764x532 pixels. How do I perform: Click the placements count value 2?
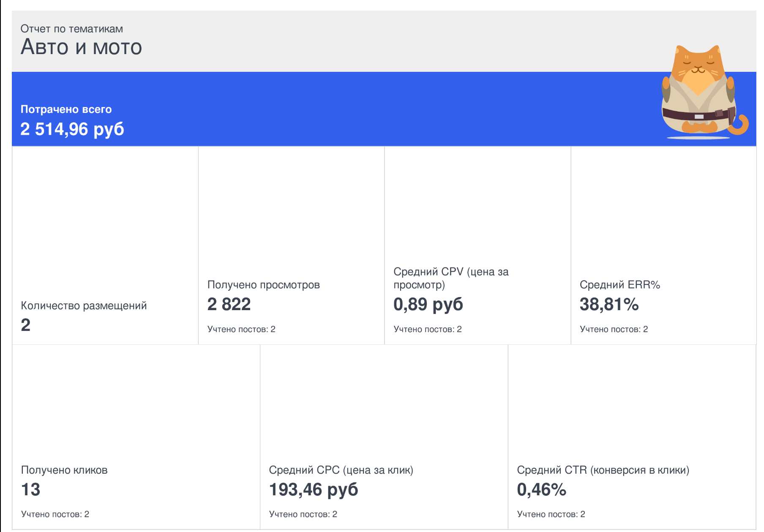(26, 325)
